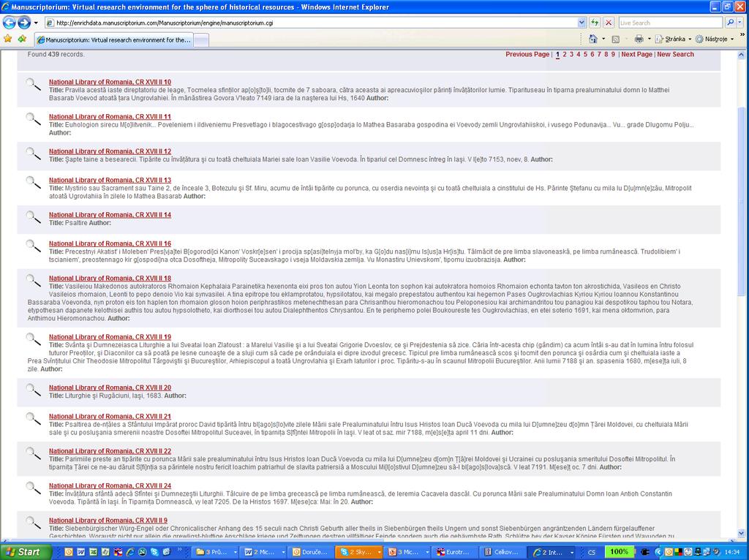Start a New Search
The image size is (749, 560).
coord(675,54)
